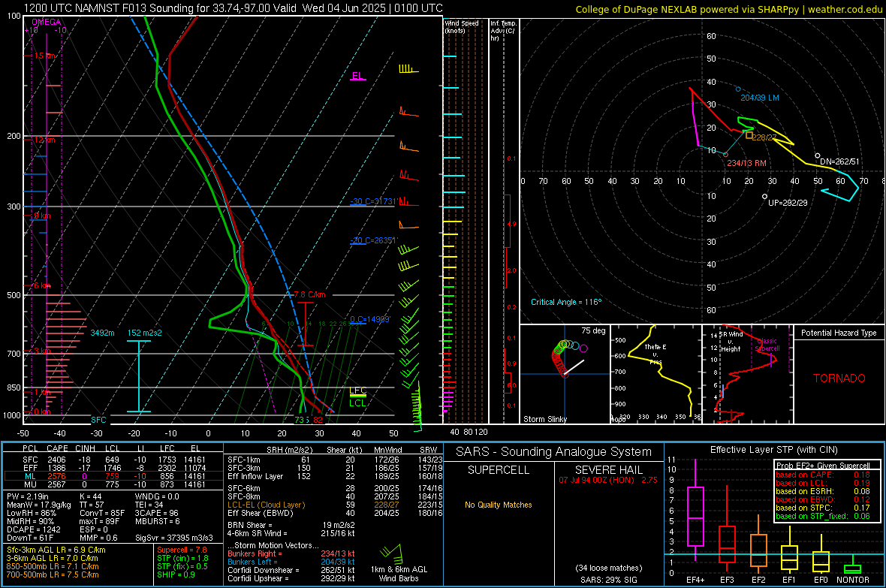The width and height of the screenshot is (886, 588).
Task: Click the Corfidi upshear UP circle marker
Action: click(x=764, y=197)
